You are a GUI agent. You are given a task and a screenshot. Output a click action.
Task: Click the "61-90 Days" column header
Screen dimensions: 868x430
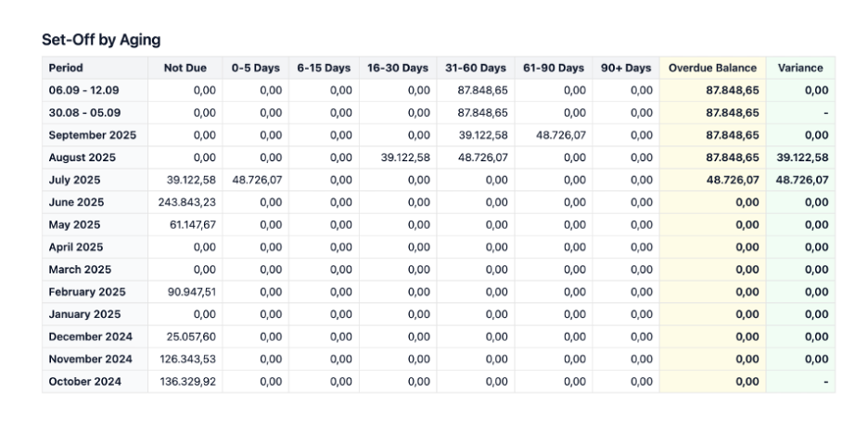coord(554,68)
